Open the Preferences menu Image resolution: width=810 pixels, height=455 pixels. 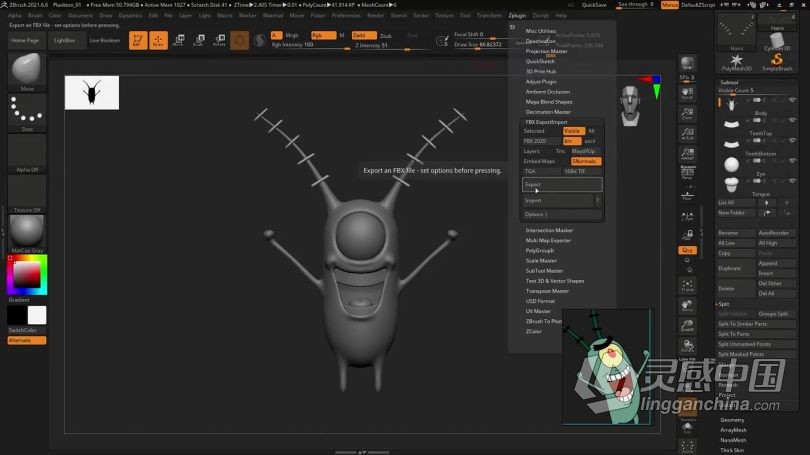tap(346, 15)
